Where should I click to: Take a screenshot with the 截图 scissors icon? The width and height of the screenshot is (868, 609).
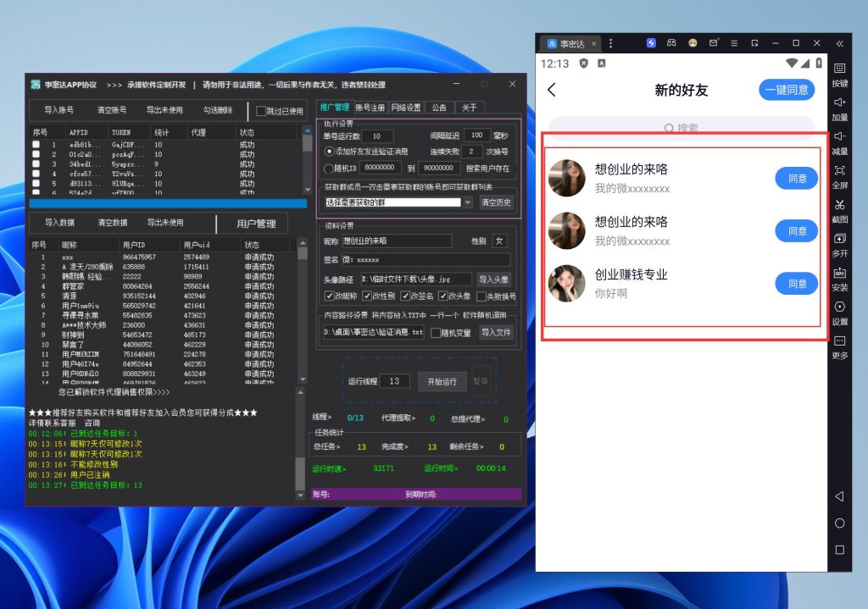pyautogui.click(x=839, y=209)
